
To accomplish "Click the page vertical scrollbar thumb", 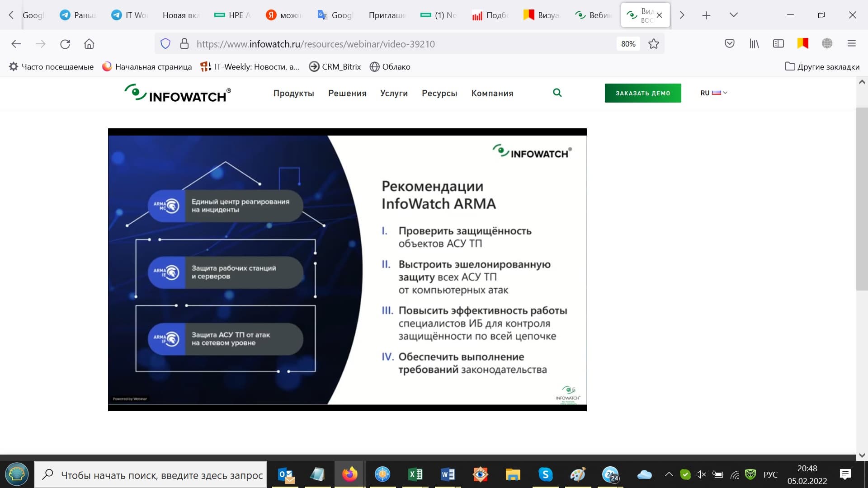I will tap(861, 199).
